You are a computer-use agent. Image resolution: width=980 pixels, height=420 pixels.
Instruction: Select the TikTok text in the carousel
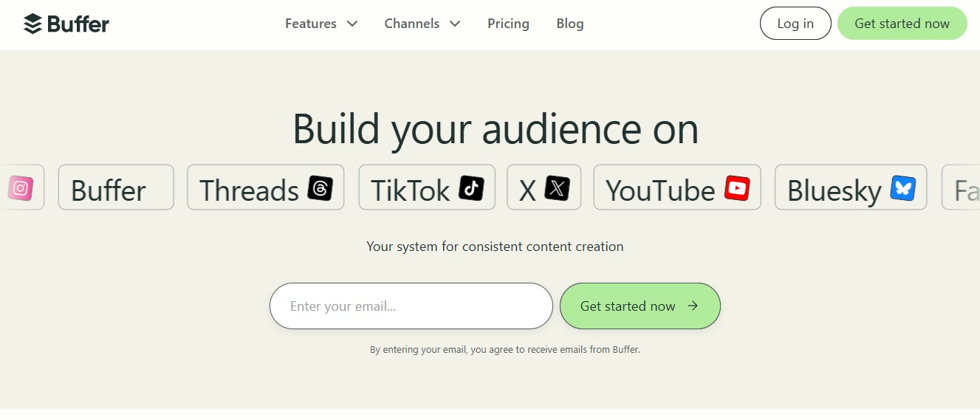click(411, 190)
